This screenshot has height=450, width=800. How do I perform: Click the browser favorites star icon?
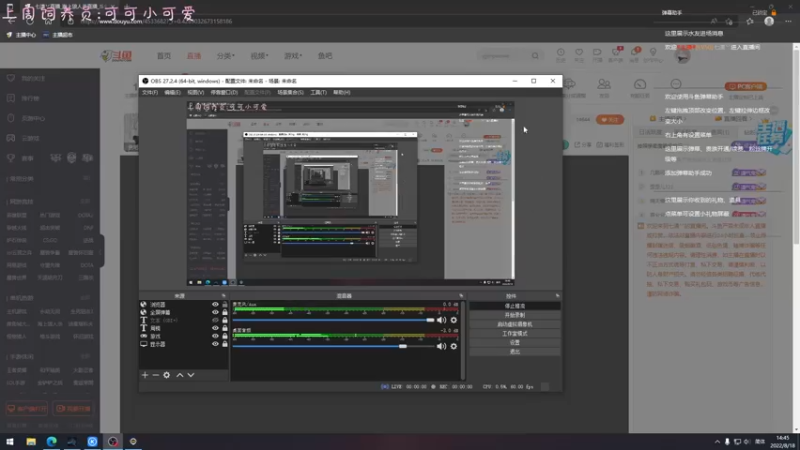(x=749, y=21)
